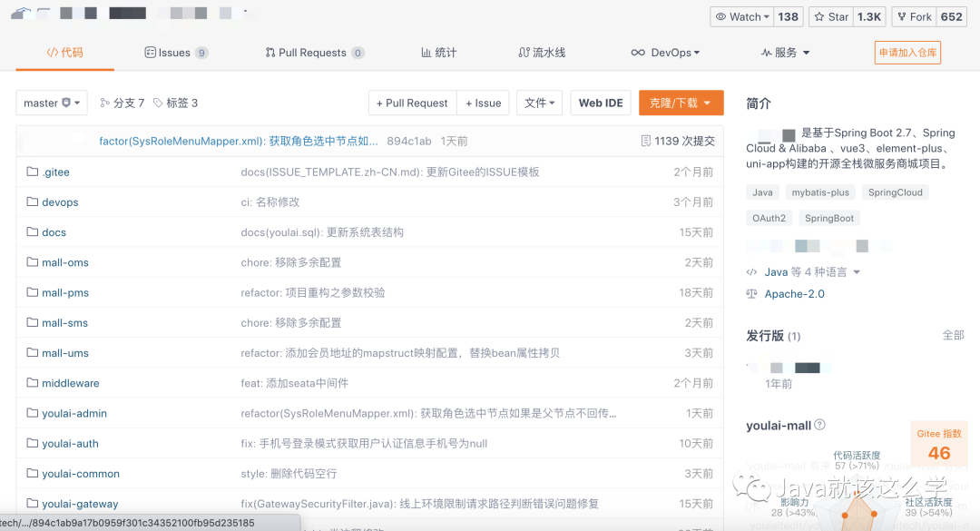Open the 统计 tab
This screenshot has height=531, width=980.
(439, 53)
